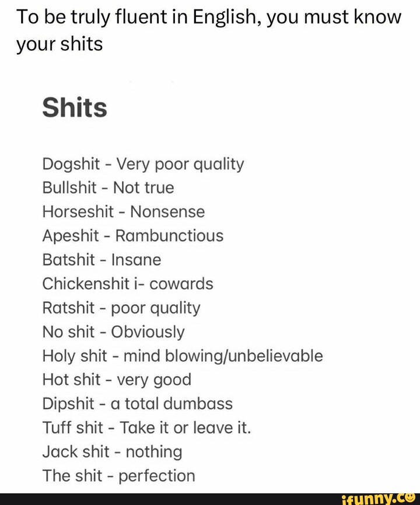Select the "No shit - Obviously" line
Image resolution: width=420 pixels, height=505 pixels.
[x=114, y=332]
